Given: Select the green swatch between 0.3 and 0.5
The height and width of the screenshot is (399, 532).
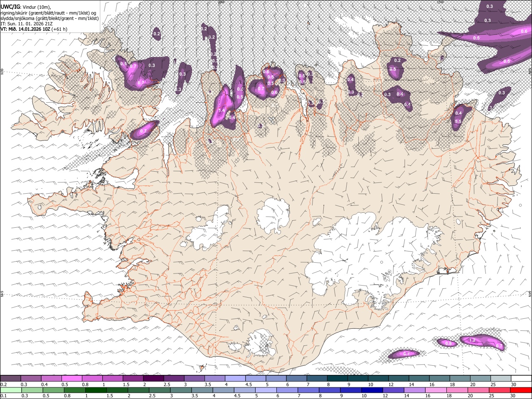Looking at the screenshot, I should [x=32, y=390].
